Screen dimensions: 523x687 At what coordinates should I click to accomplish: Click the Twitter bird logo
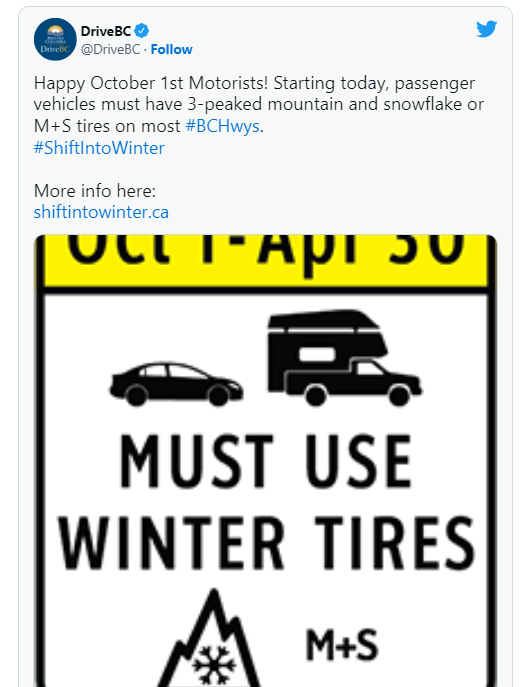coord(487,29)
